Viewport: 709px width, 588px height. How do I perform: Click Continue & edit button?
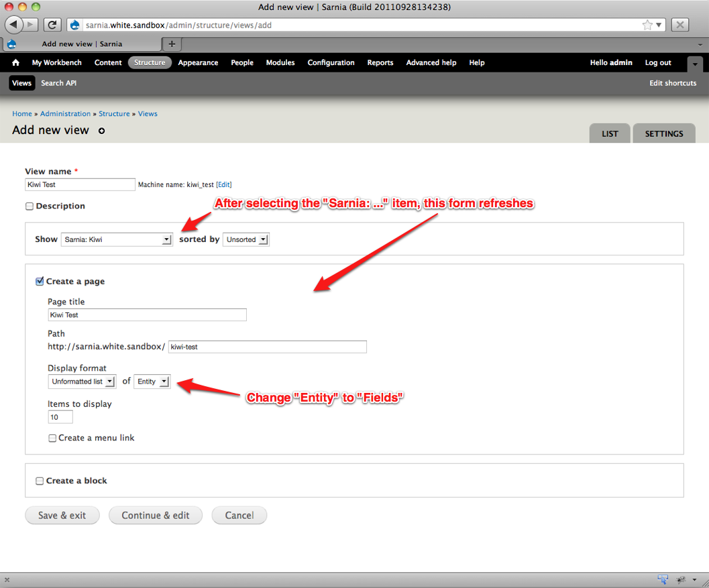156,515
